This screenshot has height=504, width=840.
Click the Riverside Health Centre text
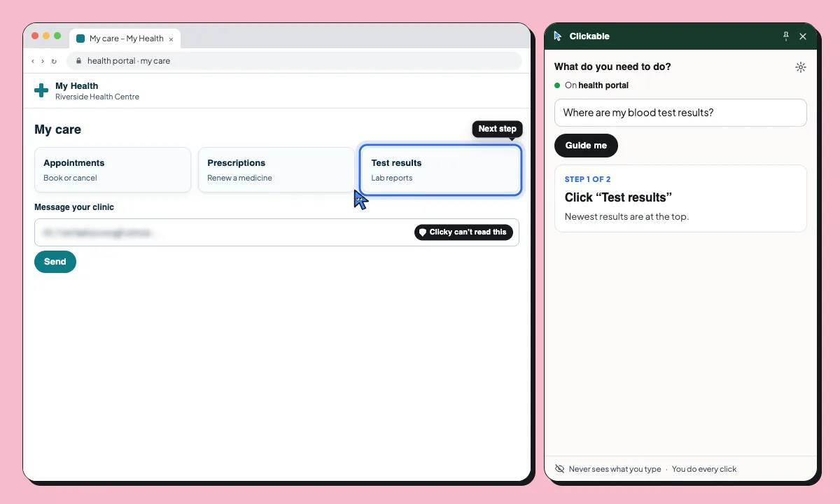coord(97,97)
